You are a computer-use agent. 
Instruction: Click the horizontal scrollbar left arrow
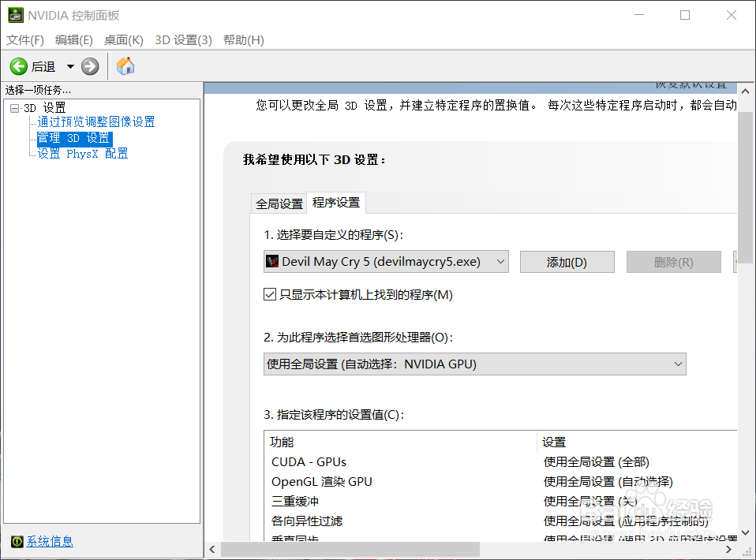pyautogui.click(x=212, y=550)
